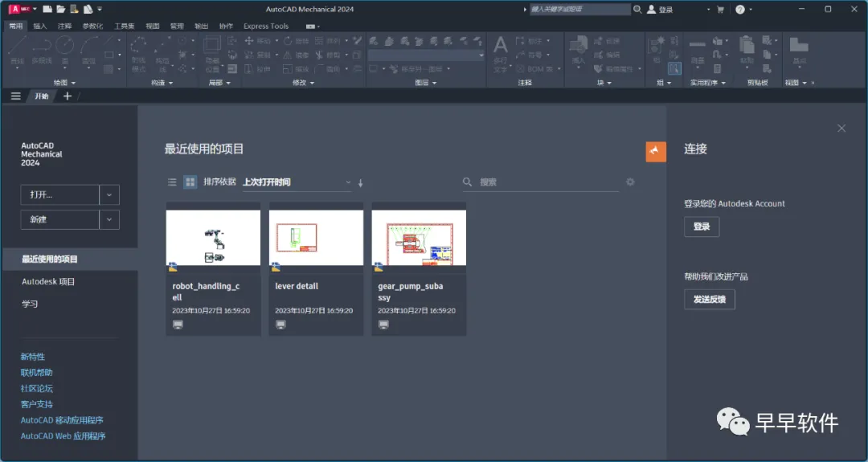Open the AutoCAD Web 应用程序 link
Viewport: 868px width, 462px height.
point(63,436)
